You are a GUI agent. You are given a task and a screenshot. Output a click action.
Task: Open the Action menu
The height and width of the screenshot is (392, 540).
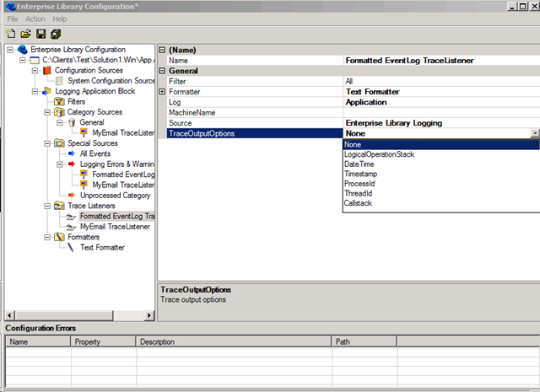point(35,19)
